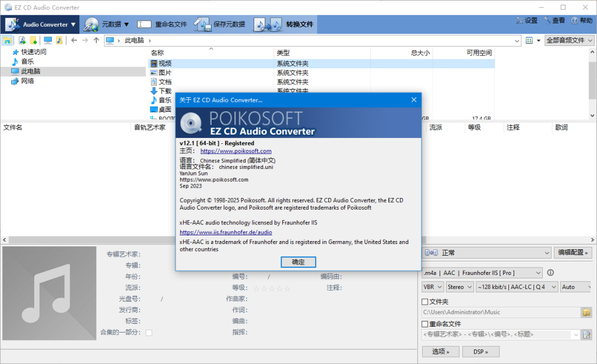Go back in folder navigation
This screenshot has width=597, height=364.
coord(74,40)
